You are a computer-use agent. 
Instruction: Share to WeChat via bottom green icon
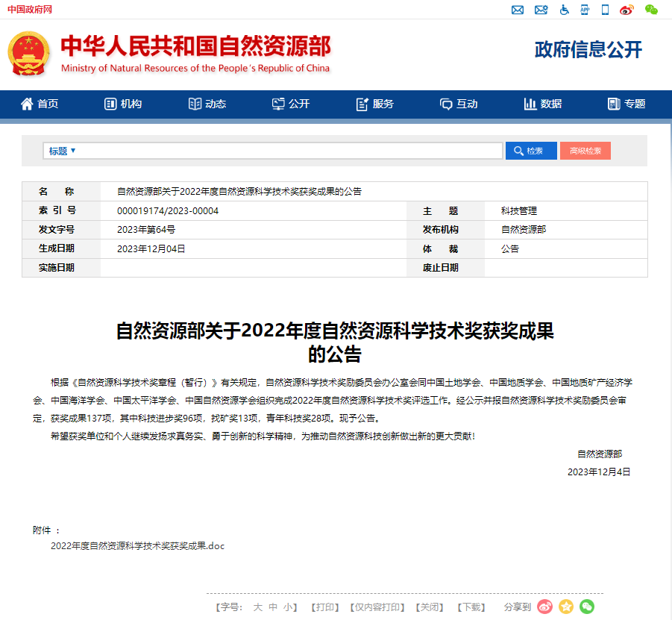[587, 607]
